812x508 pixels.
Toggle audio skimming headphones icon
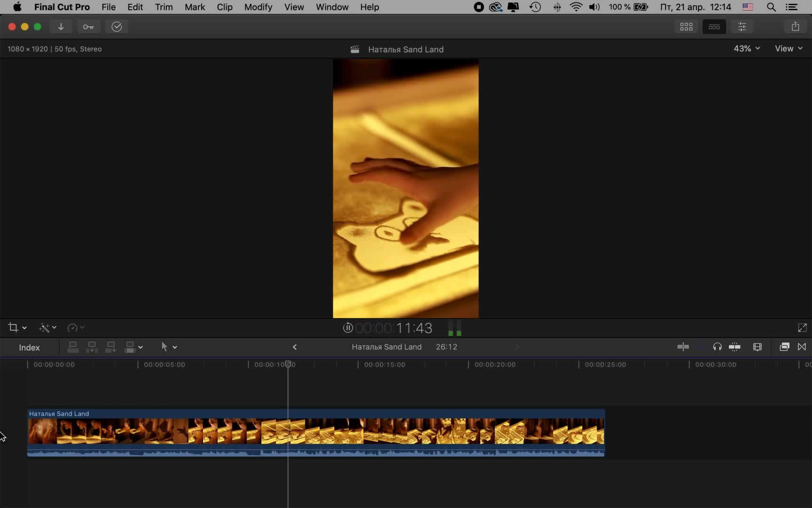(x=717, y=347)
